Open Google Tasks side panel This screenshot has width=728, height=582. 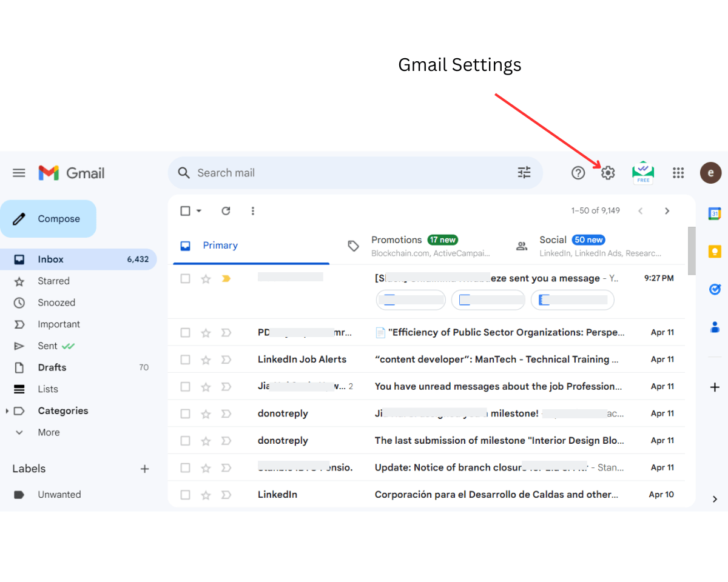715,289
